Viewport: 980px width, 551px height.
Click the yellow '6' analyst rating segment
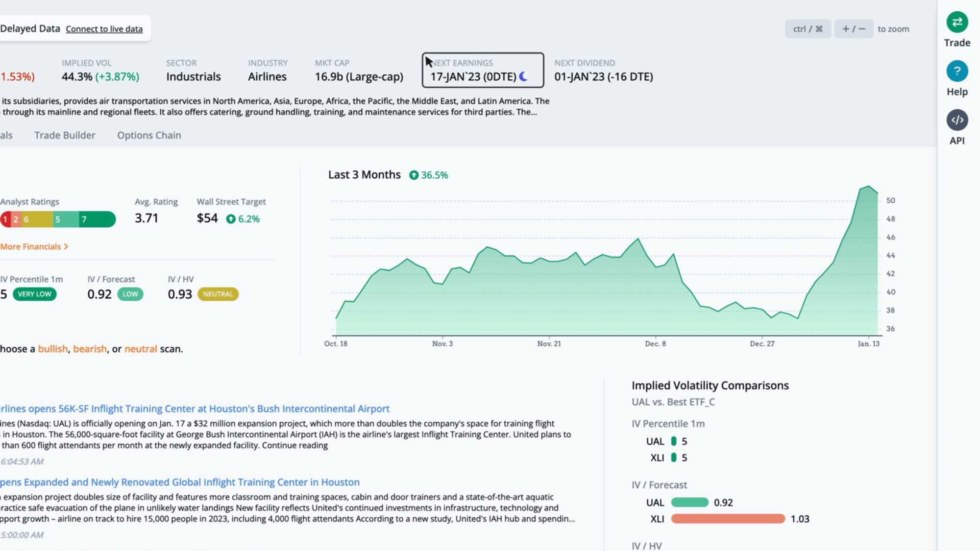click(x=37, y=219)
